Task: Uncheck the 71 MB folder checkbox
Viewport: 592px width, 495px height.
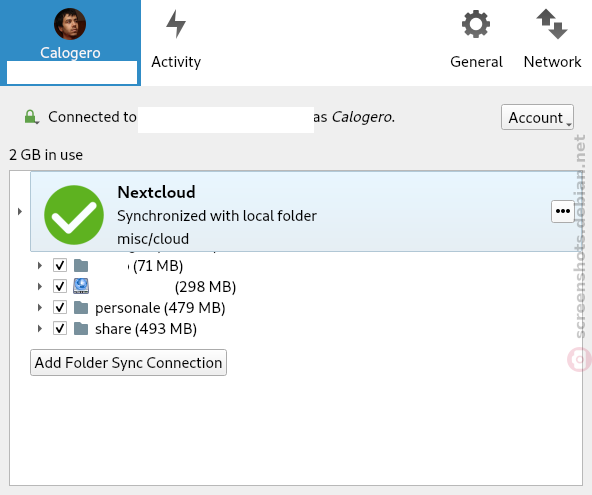Action: pyautogui.click(x=60, y=265)
